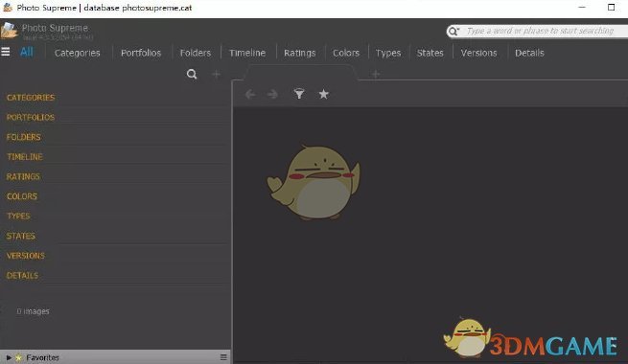Viewport: 628px width, 364px height.
Task: Expand the CATEGORIES section
Action: coord(31,98)
